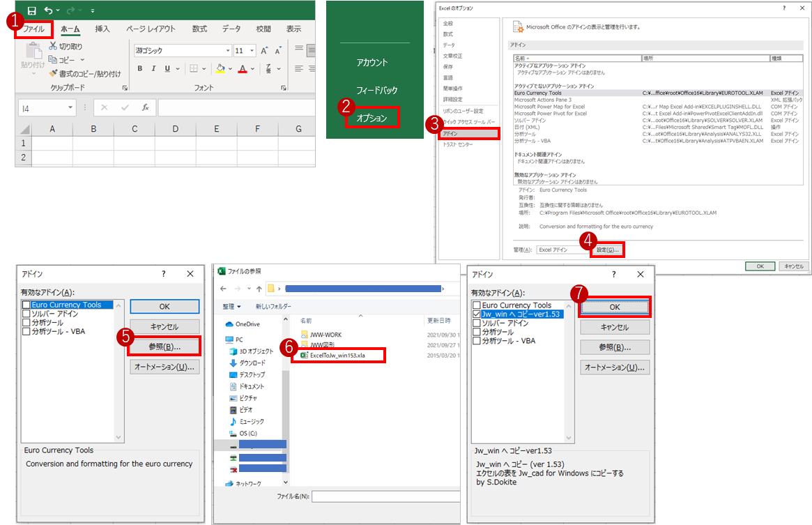Select the 書式のコピー/貼り付け format painter

pyautogui.click(x=85, y=74)
